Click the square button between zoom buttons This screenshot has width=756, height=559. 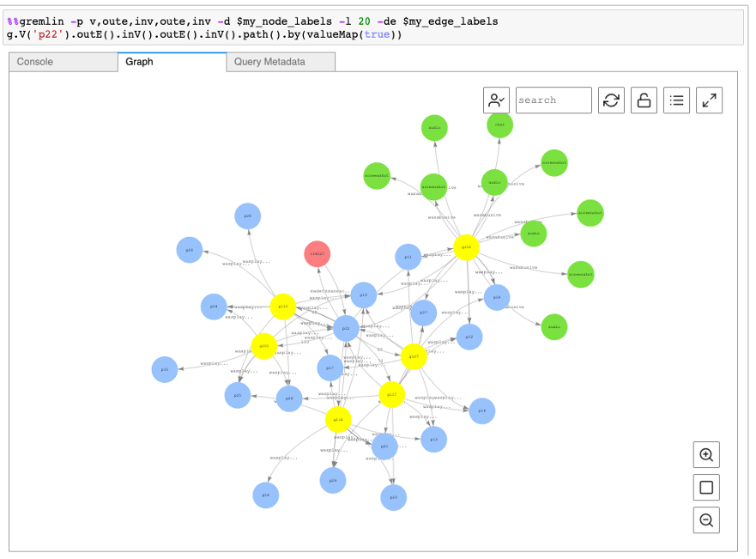pyautogui.click(x=706, y=488)
